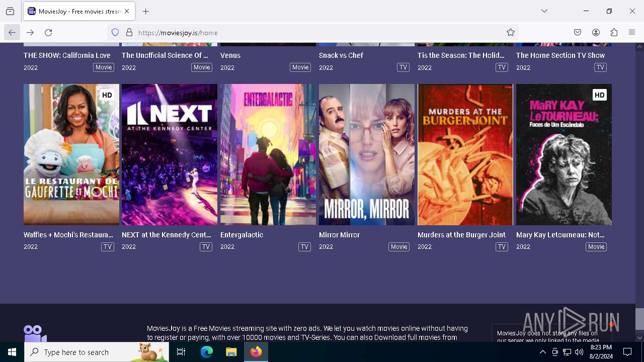
Task: Click the scrollbar up arrow
Action: click(639, 47)
